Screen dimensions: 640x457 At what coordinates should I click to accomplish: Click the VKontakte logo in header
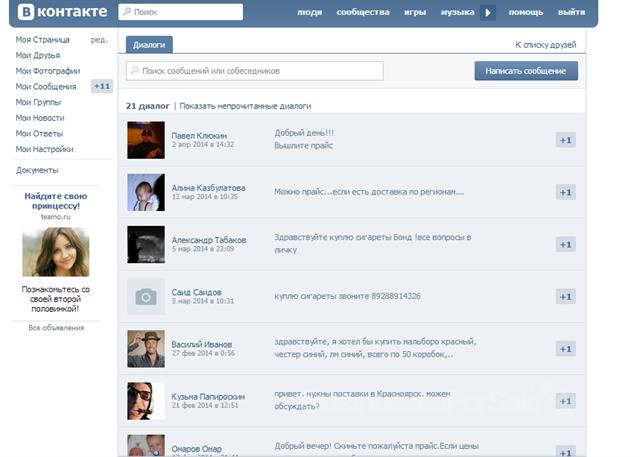(x=60, y=12)
